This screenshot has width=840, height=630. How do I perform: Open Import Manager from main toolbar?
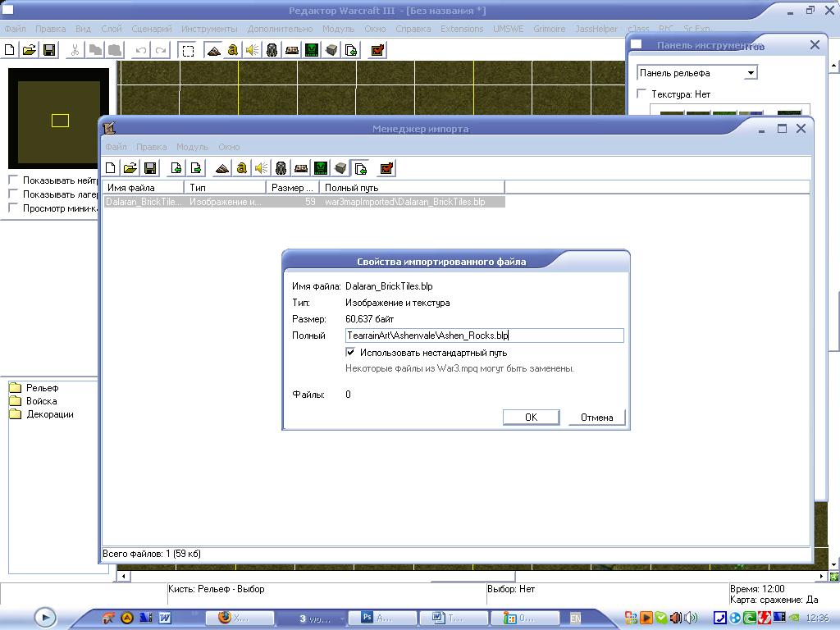coord(351,51)
